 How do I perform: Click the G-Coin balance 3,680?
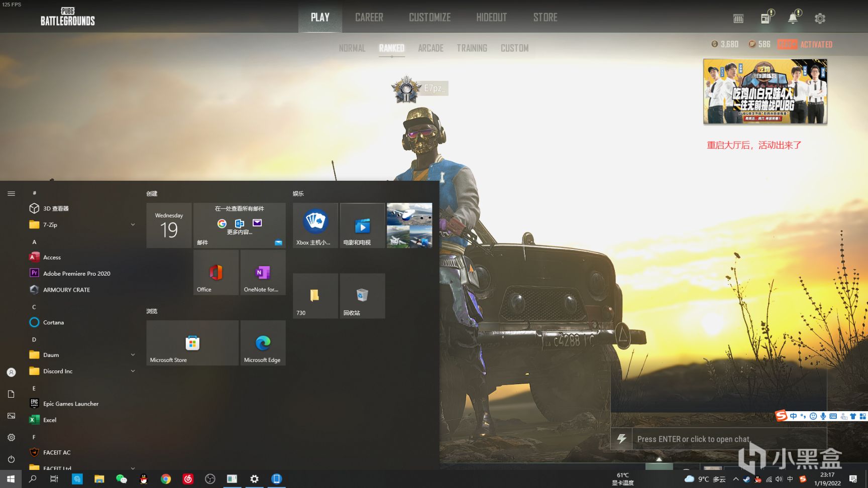725,44
